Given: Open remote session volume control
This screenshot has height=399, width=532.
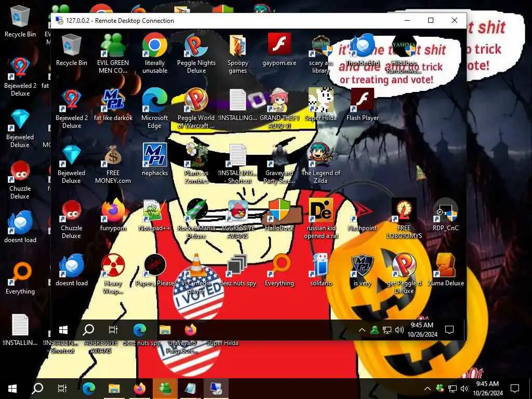Looking at the screenshot, I should point(400,330).
